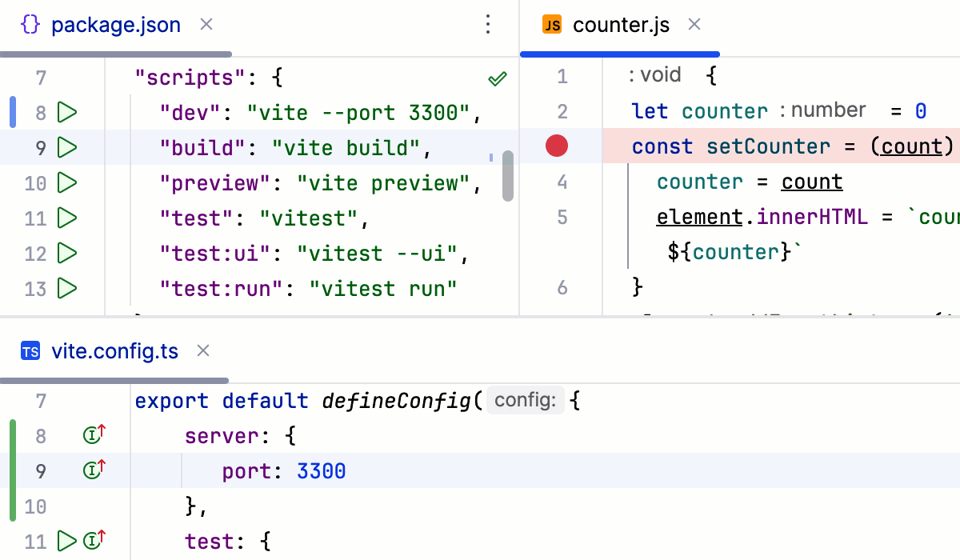This screenshot has width=960, height=560.
Task: Click the vertical scrollbar in package.json editor
Action: coord(508,178)
